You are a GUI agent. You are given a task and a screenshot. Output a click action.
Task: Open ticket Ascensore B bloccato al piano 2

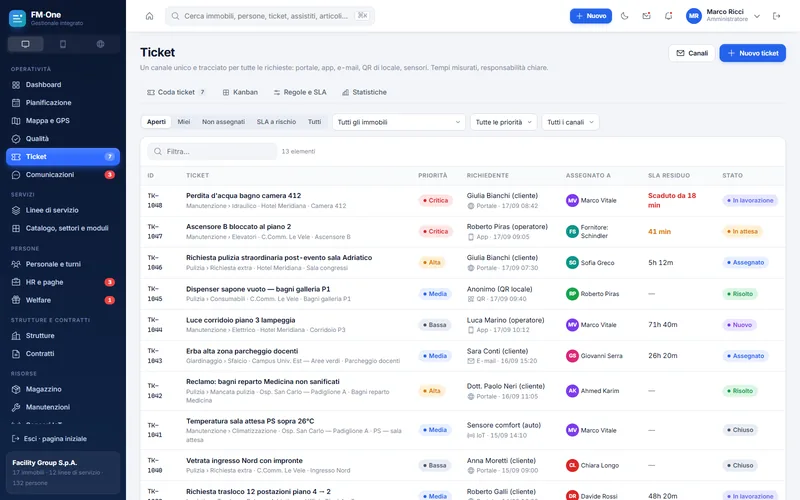click(x=238, y=227)
